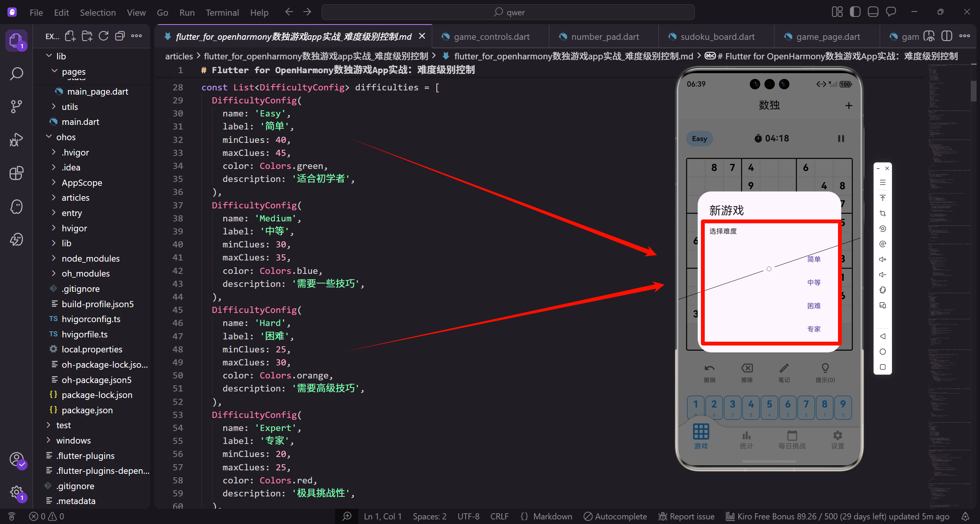Click the Split Editor icon
Viewport: 980px width, 524px height.
[x=946, y=36]
